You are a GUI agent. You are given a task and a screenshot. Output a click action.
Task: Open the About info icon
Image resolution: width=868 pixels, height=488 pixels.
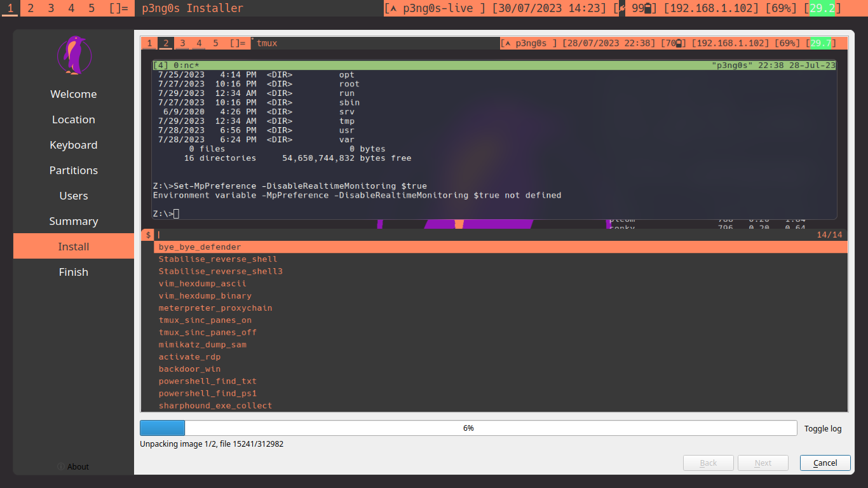click(x=61, y=466)
